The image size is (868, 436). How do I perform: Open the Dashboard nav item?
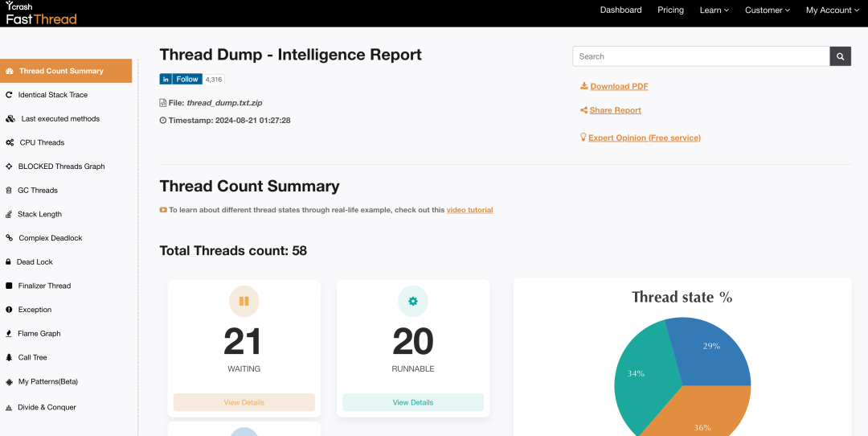(620, 10)
